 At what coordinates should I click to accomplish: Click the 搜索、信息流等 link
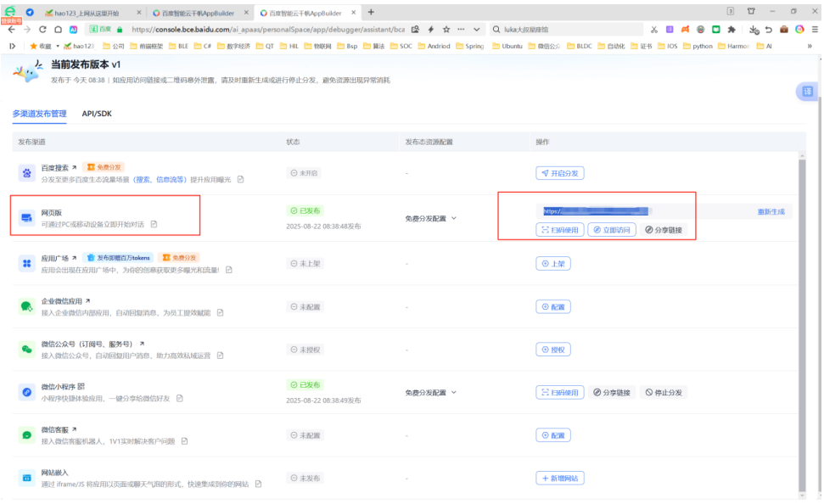160,180
